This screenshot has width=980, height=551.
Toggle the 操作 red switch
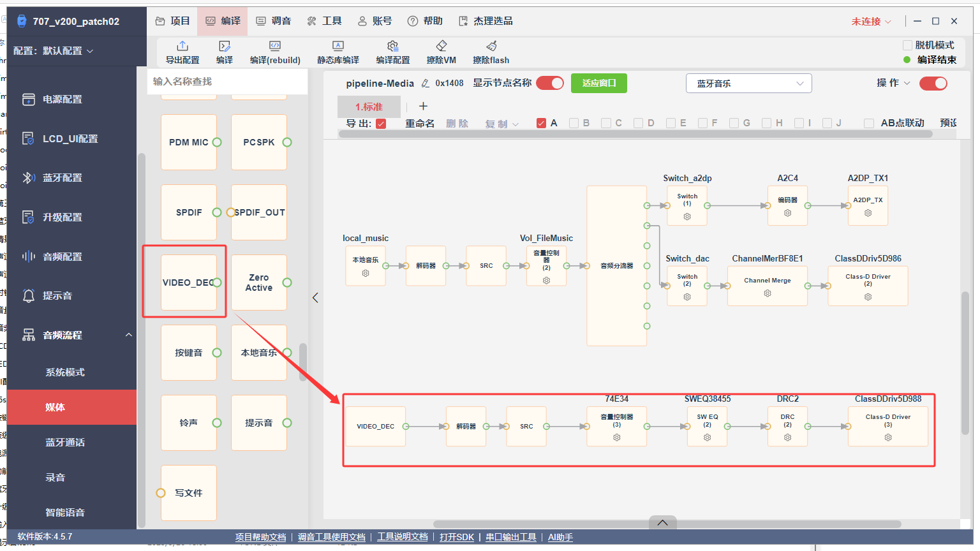click(933, 84)
